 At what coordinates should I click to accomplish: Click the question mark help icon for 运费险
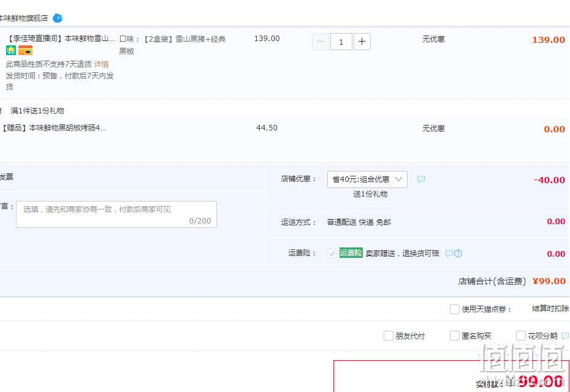[458, 253]
